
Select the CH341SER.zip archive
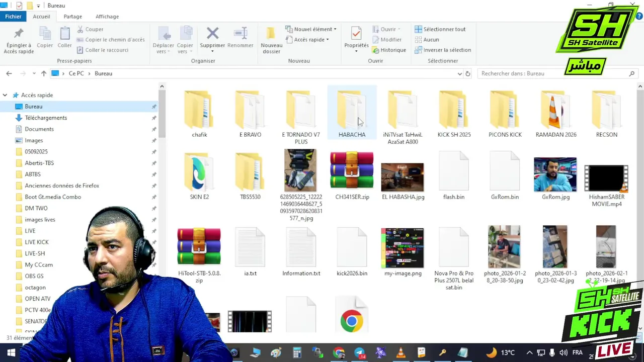(x=352, y=176)
